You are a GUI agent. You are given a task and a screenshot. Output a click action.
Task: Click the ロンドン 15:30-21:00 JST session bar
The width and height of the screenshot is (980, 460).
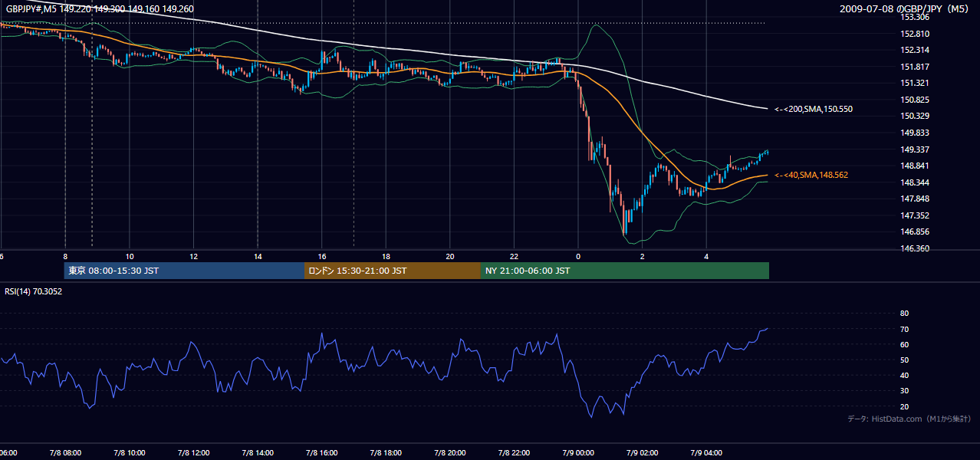coord(393,271)
